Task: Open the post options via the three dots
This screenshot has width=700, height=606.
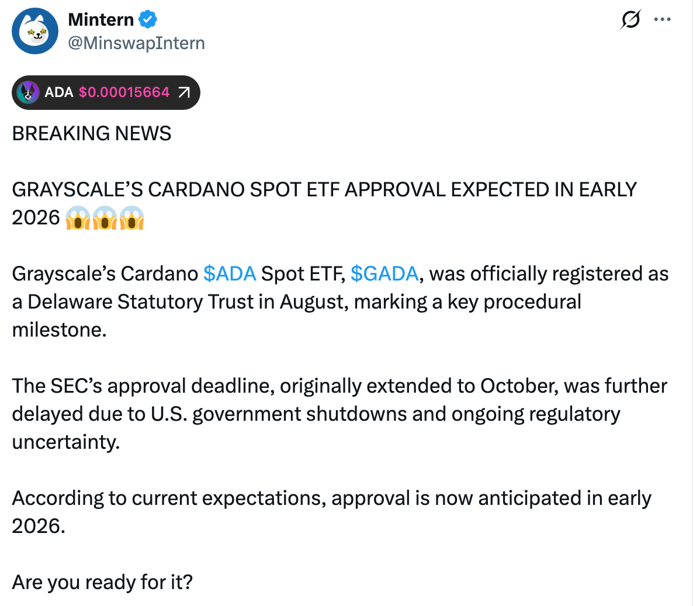Action: click(x=663, y=19)
